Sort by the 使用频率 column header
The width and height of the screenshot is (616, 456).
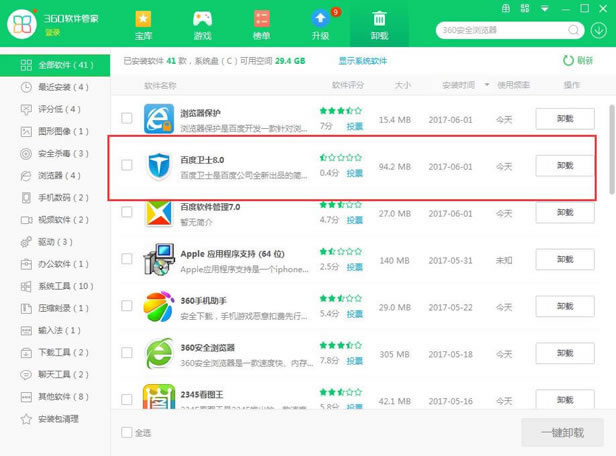tap(513, 85)
